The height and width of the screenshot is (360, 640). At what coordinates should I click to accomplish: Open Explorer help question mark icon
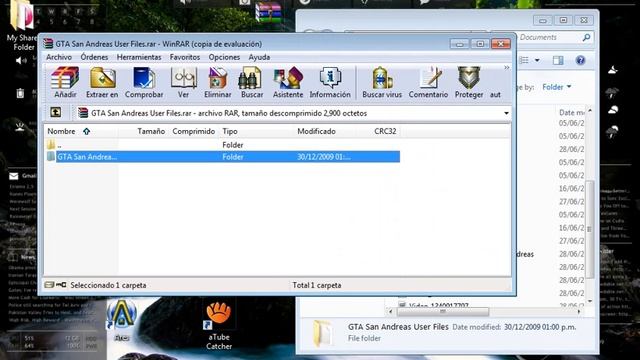[580, 60]
